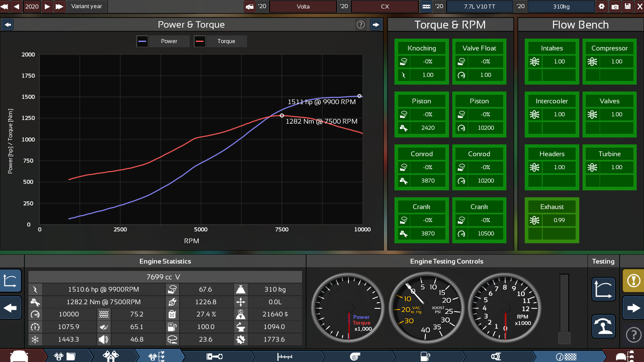Image resolution: width=644 pixels, height=362 pixels.
Task: Click the Power Torque x1,000 gauge
Action: click(348, 308)
